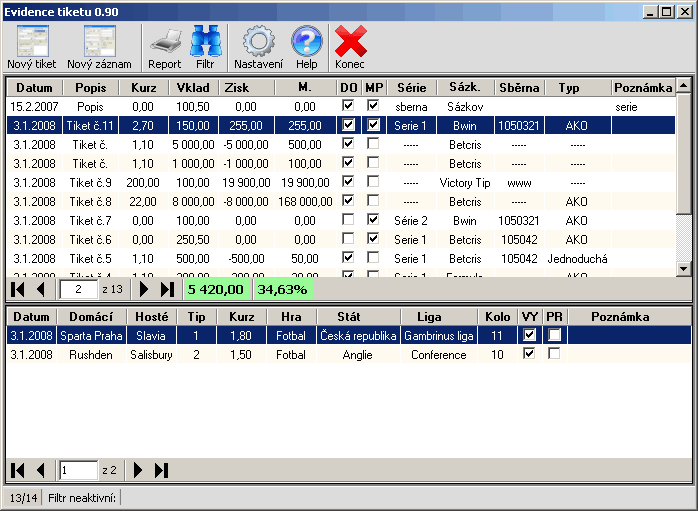Sort tickets by Kurz column header

143,88
